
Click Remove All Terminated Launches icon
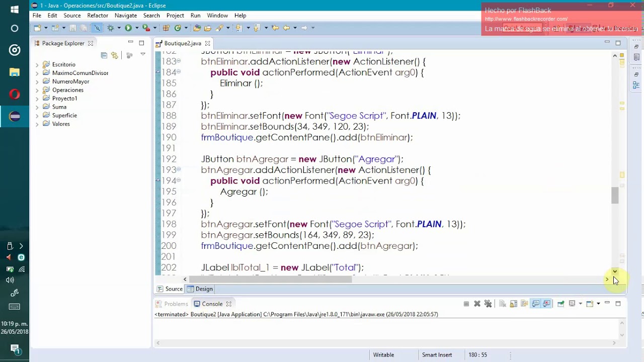(x=488, y=304)
